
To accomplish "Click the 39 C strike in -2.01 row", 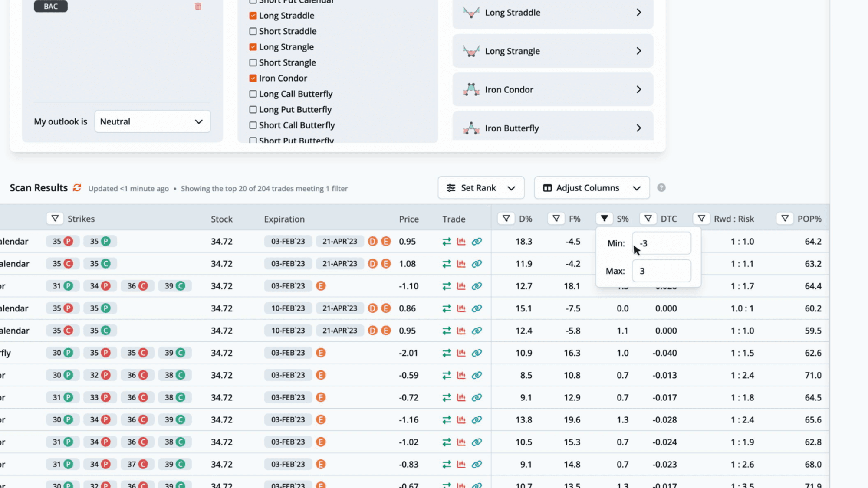I will pos(175,353).
